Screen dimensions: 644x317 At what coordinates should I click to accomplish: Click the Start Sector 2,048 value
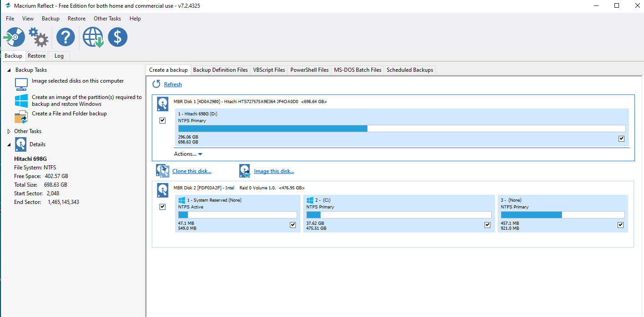coord(54,193)
